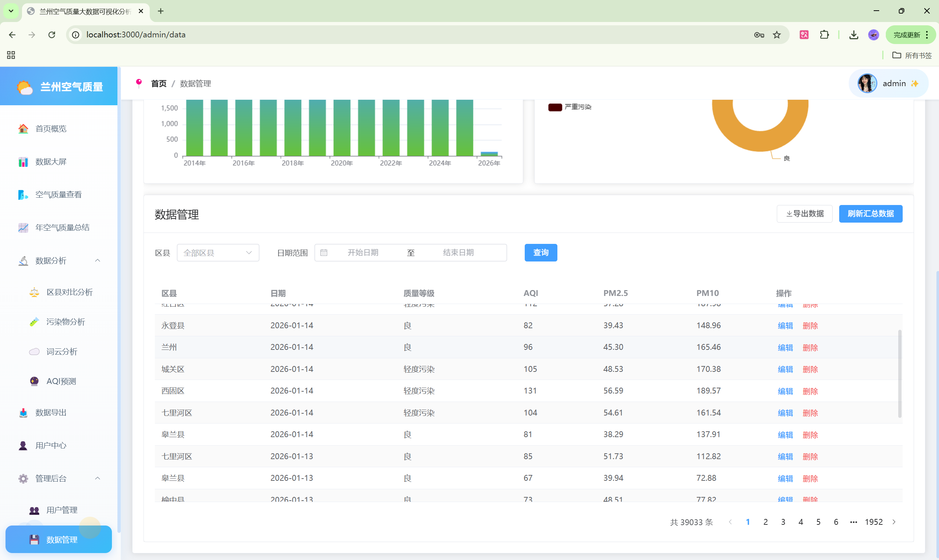The width and height of the screenshot is (939, 560).
Task: Open the 首页概览 sidebar item
Action: pos(51,129)
